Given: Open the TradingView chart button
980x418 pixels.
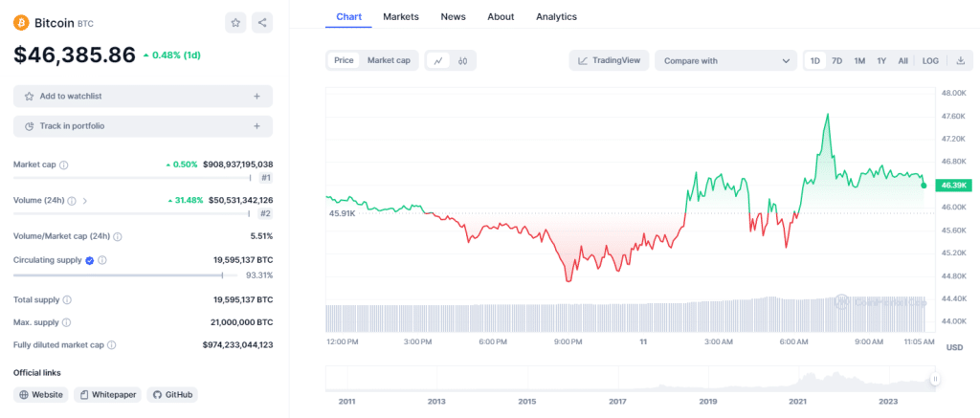Looking at the screenshot, I should point(610,60).
